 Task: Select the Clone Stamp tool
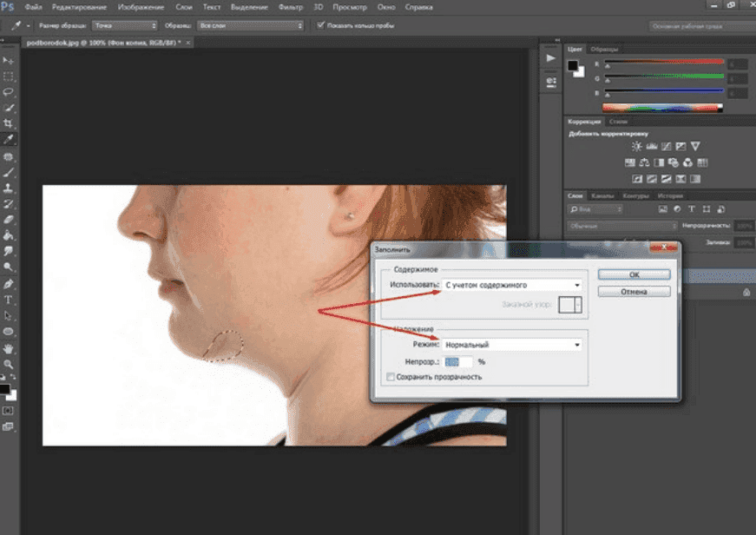tap(8, 188)
